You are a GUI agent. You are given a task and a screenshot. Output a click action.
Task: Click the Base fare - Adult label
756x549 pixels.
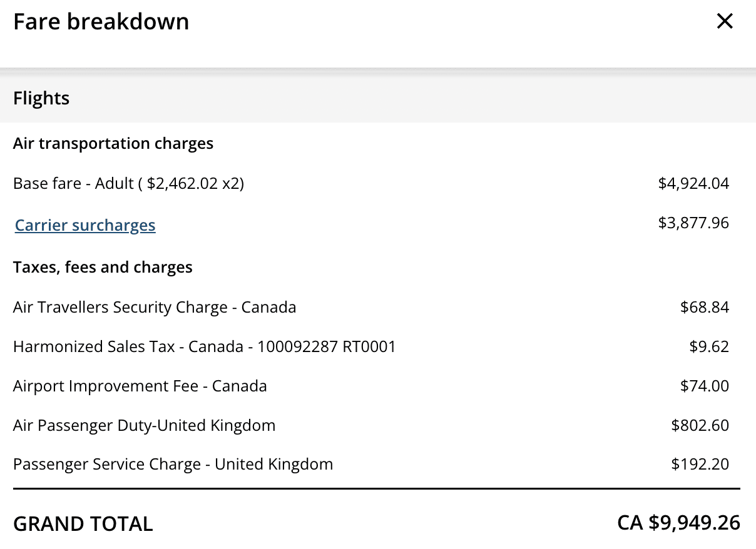coord(128,183)
